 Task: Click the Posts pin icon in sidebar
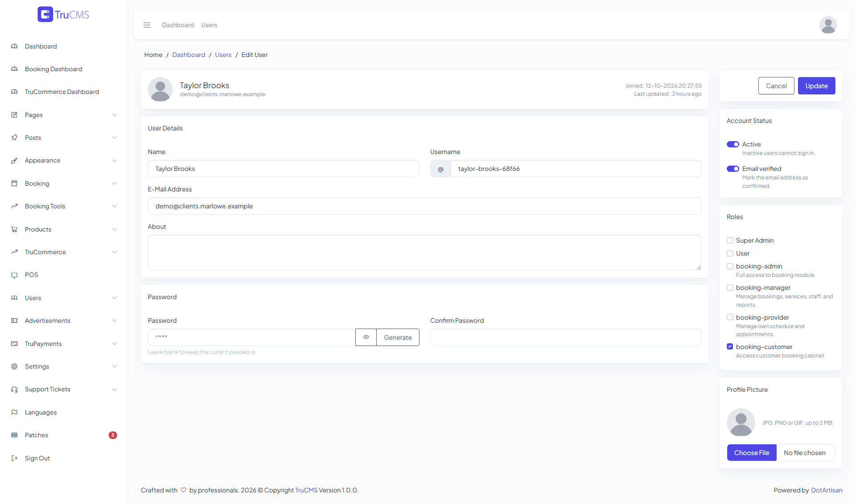click(x=14, y=138)
